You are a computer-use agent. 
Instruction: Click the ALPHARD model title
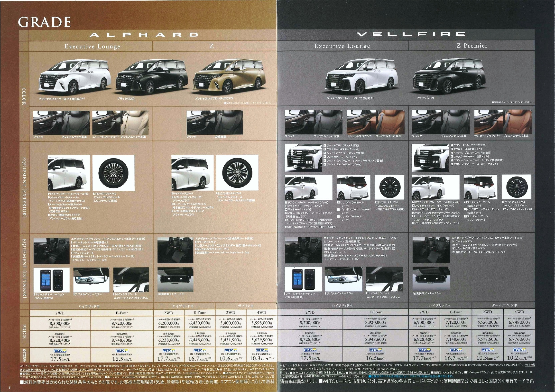(144, 35)
